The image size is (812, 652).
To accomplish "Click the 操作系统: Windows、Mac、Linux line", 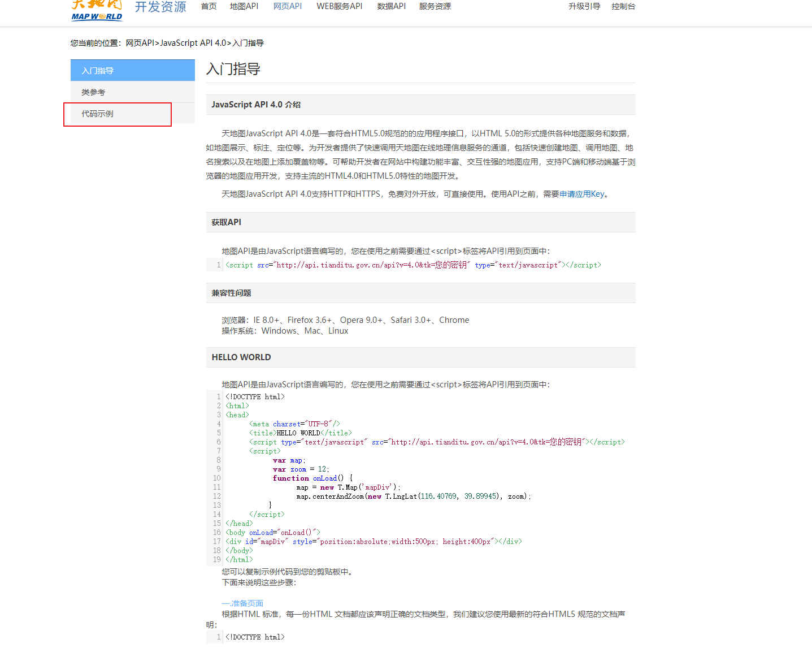I will pos(285,331).
